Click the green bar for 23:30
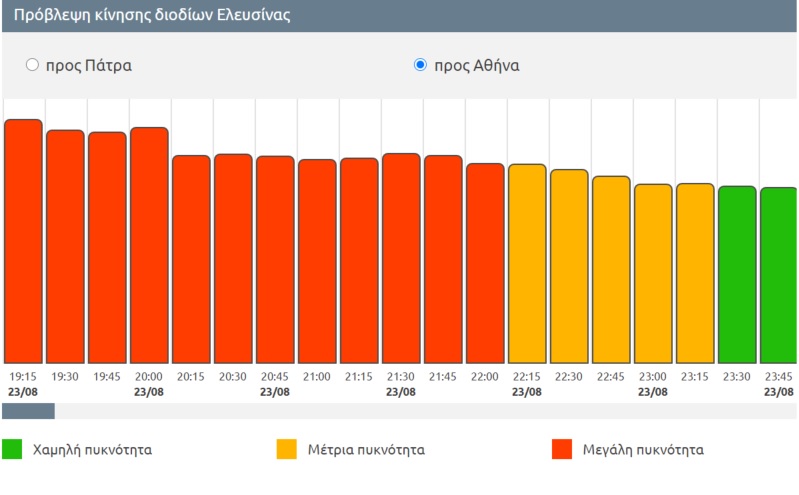This screenshot has width=799, height=495. (x=737, y=274)
